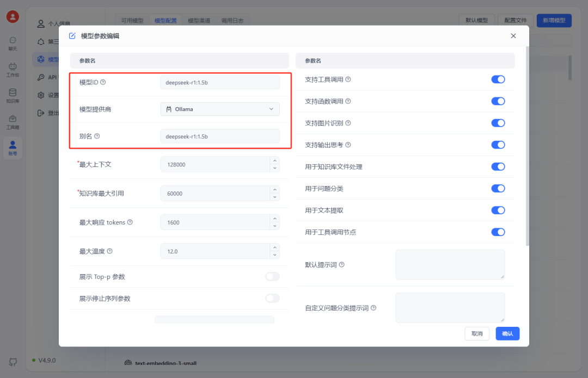
Task: Increase 知识库最大引用 with up arrow
Action: pos(275,190)
